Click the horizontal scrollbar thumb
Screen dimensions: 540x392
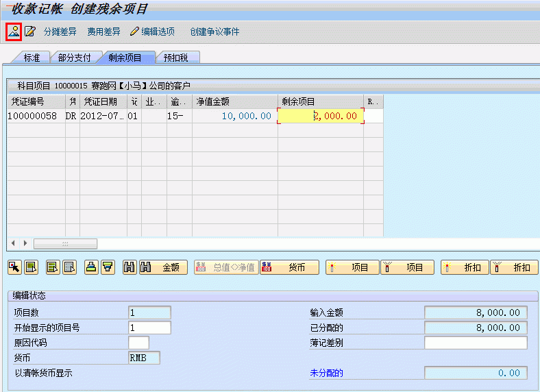pyautogui.click(x=65, y=243)
